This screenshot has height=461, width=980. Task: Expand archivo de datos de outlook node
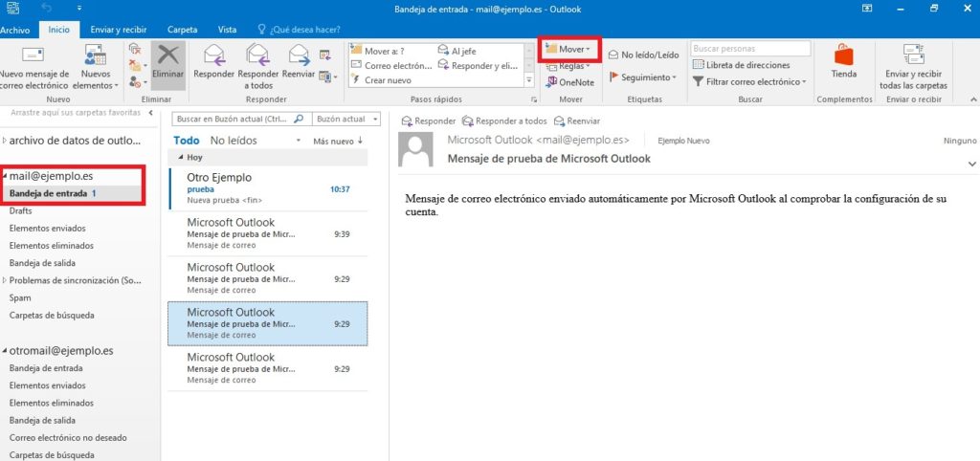[x=5, y=141]
